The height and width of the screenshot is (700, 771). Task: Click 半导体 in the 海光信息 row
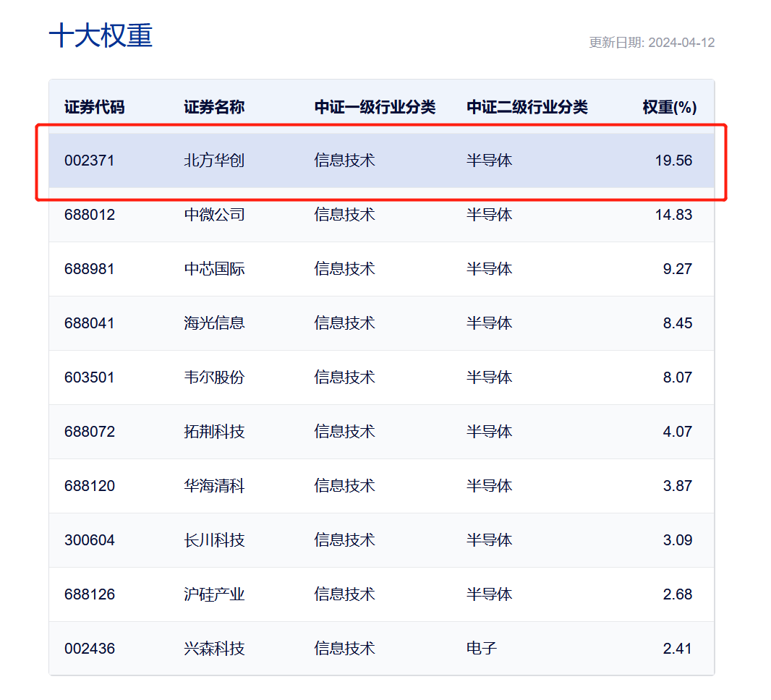489,323
